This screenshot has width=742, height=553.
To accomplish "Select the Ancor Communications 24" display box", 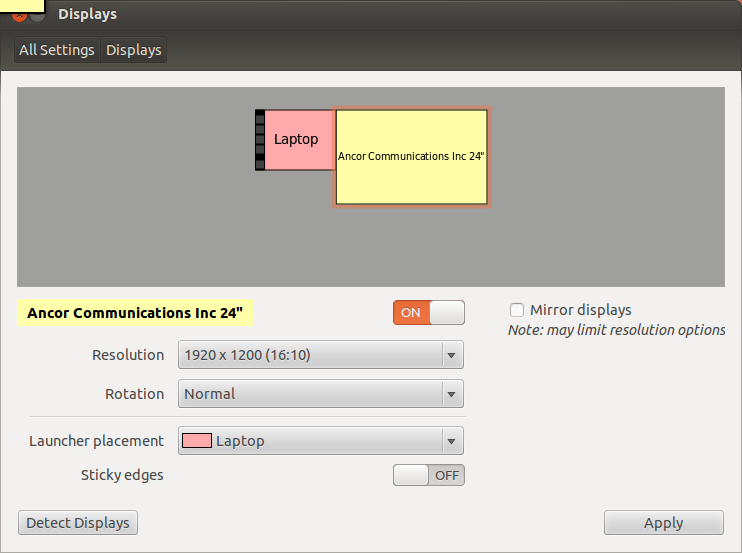I will [411, 157].
